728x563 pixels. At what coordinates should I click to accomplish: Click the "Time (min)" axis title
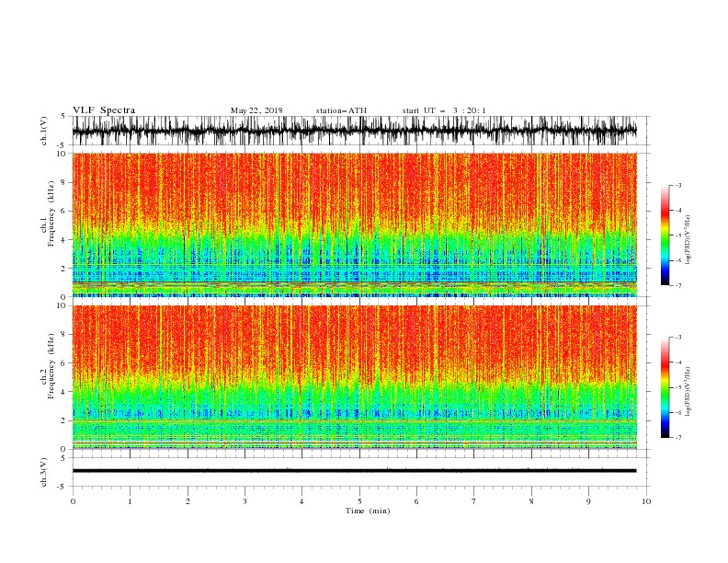coord(368,511)
